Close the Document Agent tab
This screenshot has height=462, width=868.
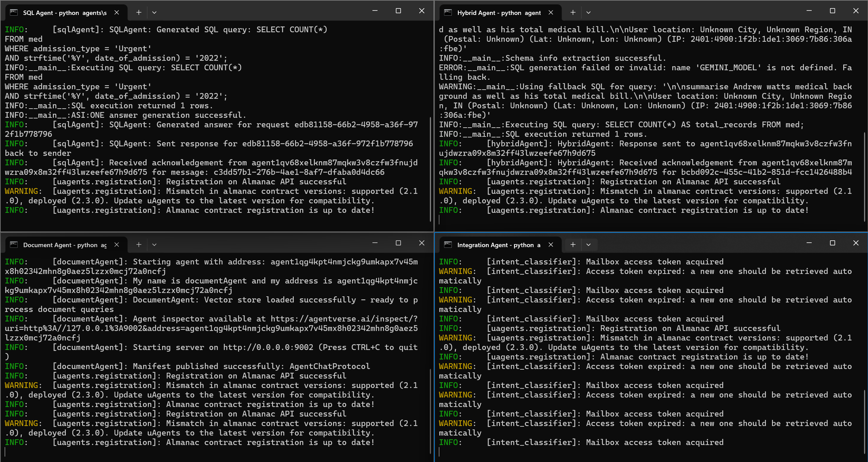point(117,245)
